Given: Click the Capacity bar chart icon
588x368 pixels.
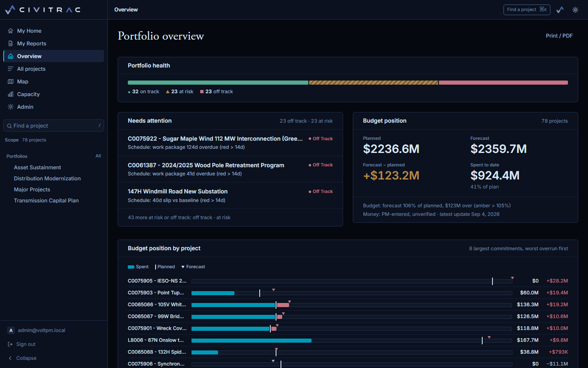Looking at the screenshot, I should [11, 94].
